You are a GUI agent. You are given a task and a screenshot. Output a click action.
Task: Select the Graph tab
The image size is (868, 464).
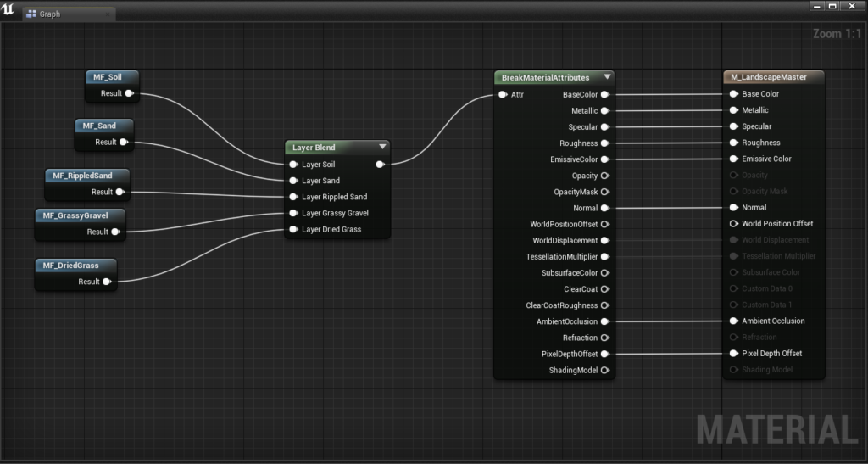click(69, 14)
